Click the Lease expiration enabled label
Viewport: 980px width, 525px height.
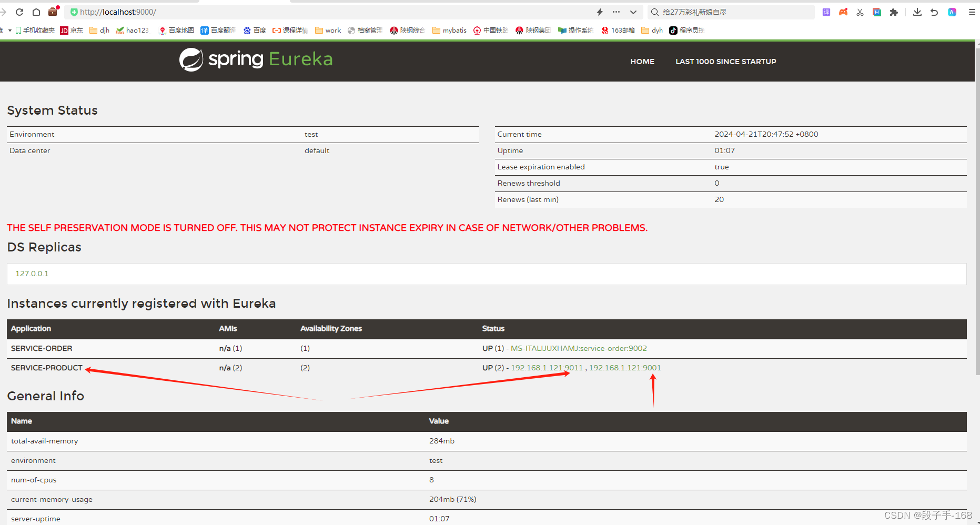541,167
